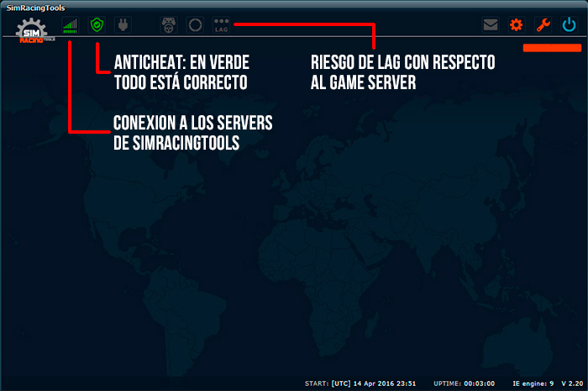Click the orange bar below the wrench
The width and height of the screenshot is (588, 391).
tap(551, 48)
